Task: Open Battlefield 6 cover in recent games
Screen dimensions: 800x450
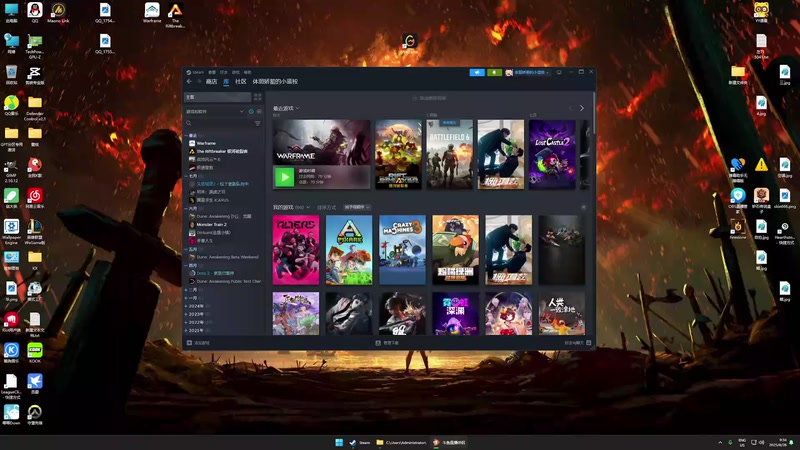Action: pyautogui.click(x=449, y=155)
